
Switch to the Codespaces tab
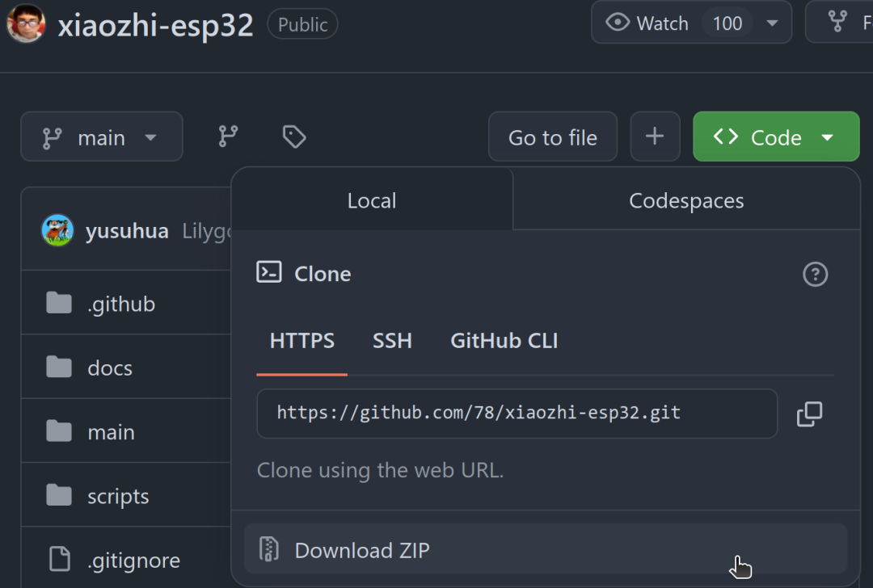[686, 200]
